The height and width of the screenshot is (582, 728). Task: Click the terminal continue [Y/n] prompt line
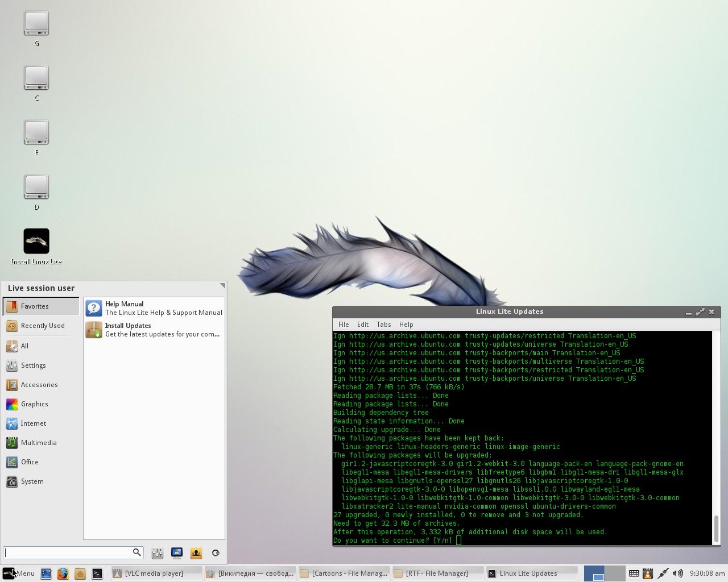point(397,541)
